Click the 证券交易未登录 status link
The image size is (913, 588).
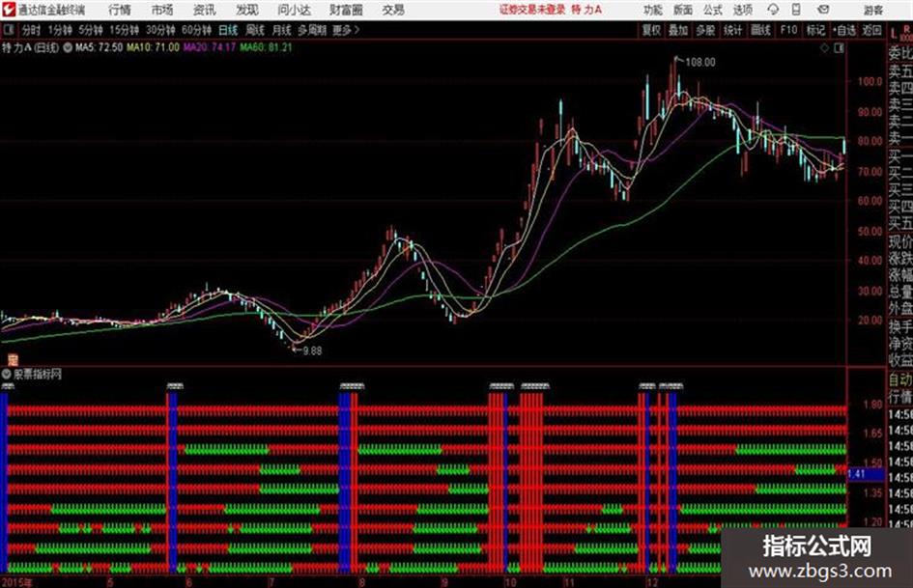tap(531, 10)
